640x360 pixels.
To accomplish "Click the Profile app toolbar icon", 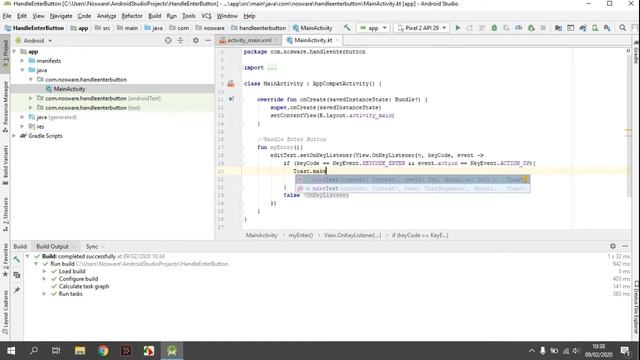I will 518,28.
